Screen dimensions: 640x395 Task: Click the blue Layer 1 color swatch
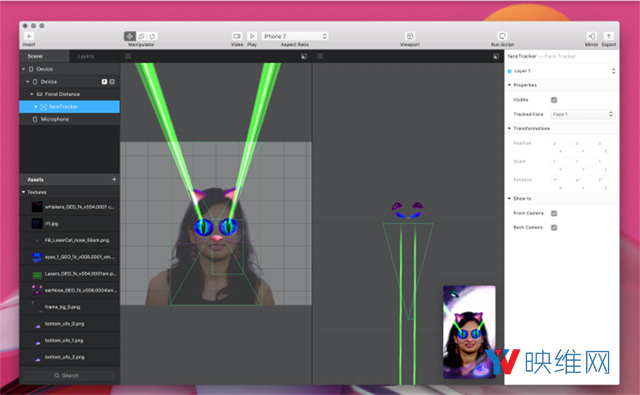tap(509, 71)
